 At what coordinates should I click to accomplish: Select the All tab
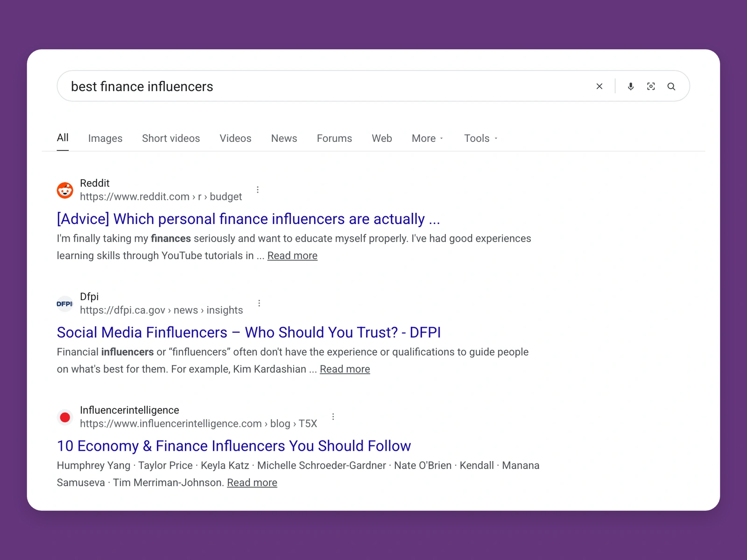point(63,138)
